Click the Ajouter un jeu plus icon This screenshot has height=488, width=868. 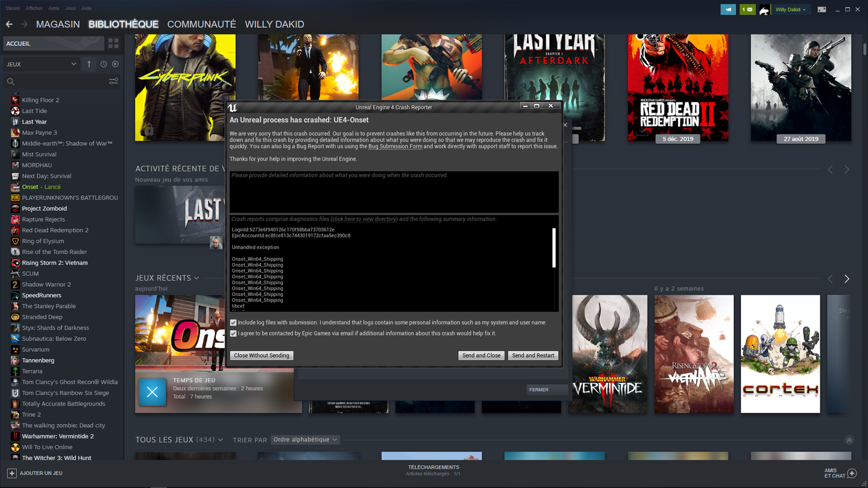[x=11, y=473]
